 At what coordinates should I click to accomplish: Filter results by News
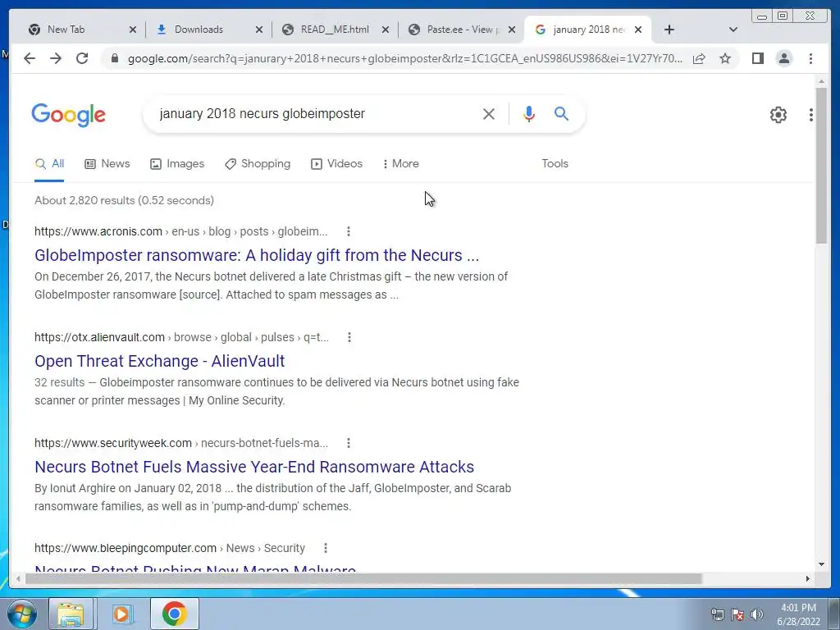point(107,164)
